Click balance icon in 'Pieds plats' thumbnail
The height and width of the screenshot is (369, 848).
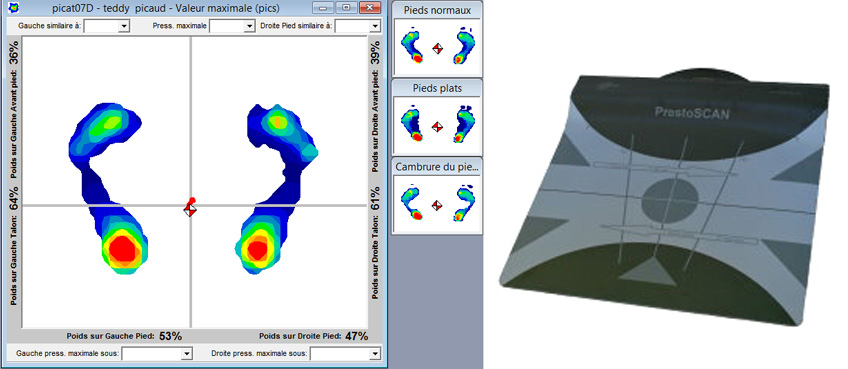click(x=438, y=126)
